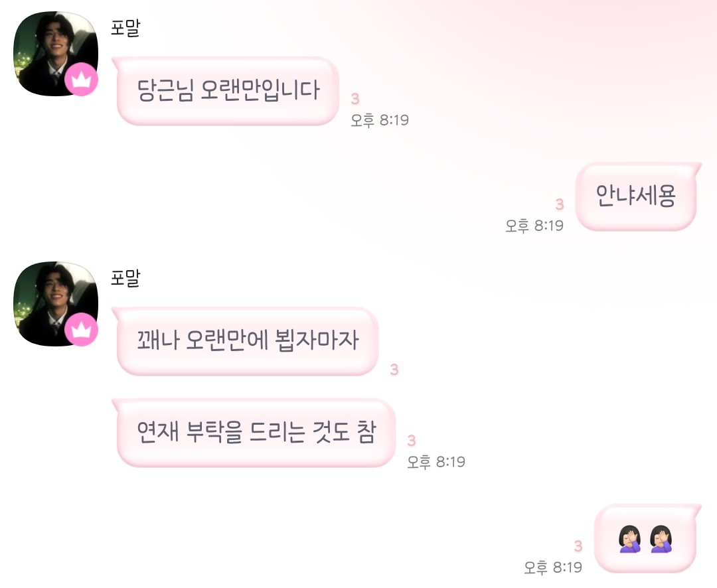Tap the timestamp beside 연재 부탁을 message

[x=436, y=462]
